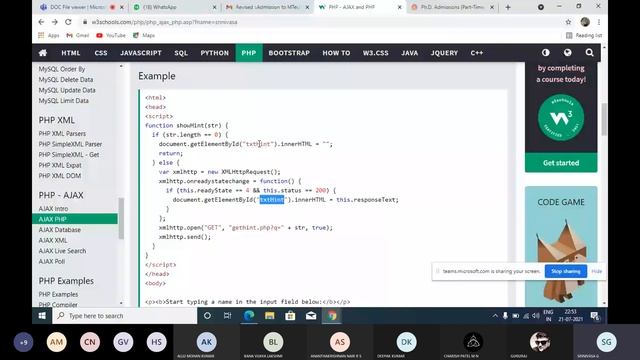
Task: Open AJAX XML page
Action: [53, 240]
